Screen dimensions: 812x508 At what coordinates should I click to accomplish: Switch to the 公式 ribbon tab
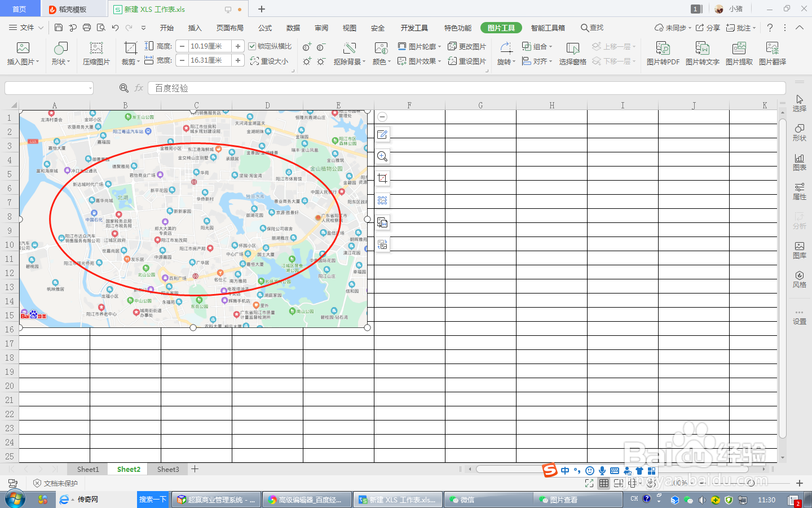pos(265,28)
